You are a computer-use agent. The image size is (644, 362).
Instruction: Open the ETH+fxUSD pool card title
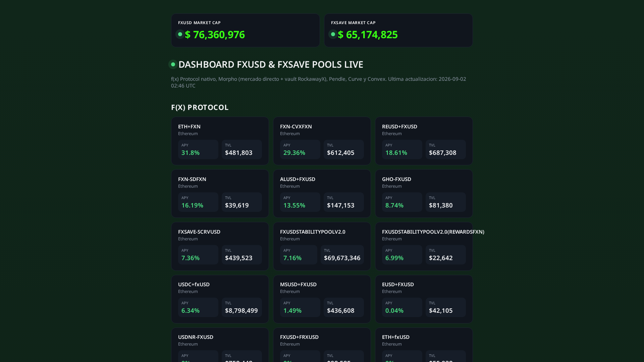(396, 337)
